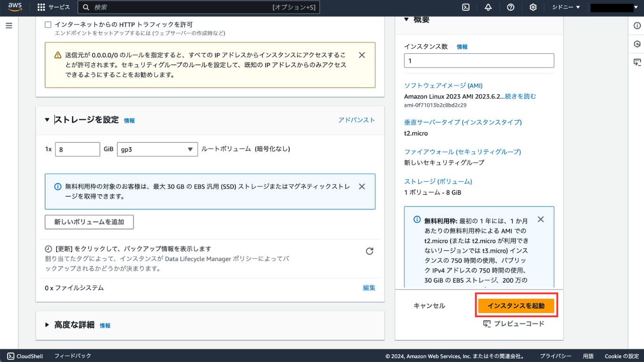The height and width of the screenshot is (362, 644).
Task: Open the hexagon icon on right sidebar
Action: click(x=637, y=44)
